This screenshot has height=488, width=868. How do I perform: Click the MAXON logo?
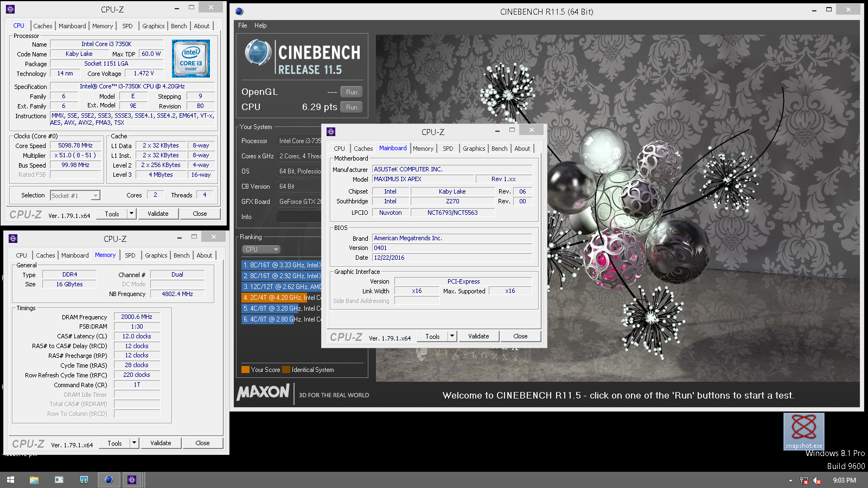tap(263, 392)
